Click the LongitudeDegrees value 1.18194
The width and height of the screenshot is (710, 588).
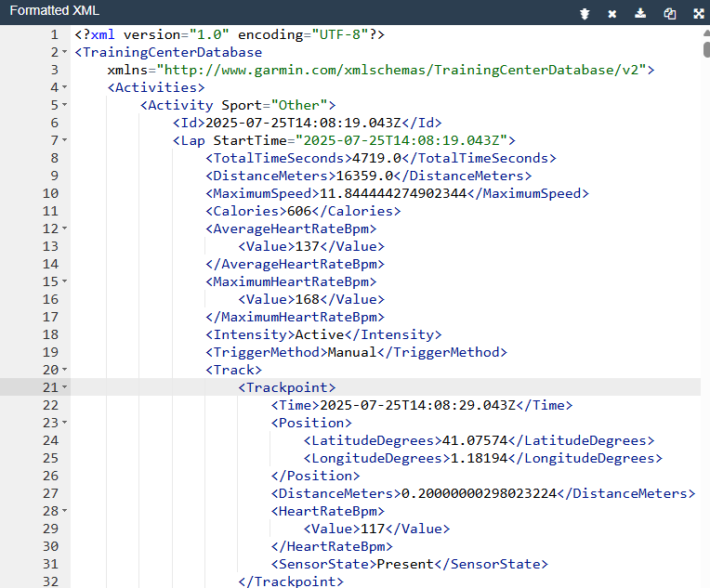coord(480,458)
